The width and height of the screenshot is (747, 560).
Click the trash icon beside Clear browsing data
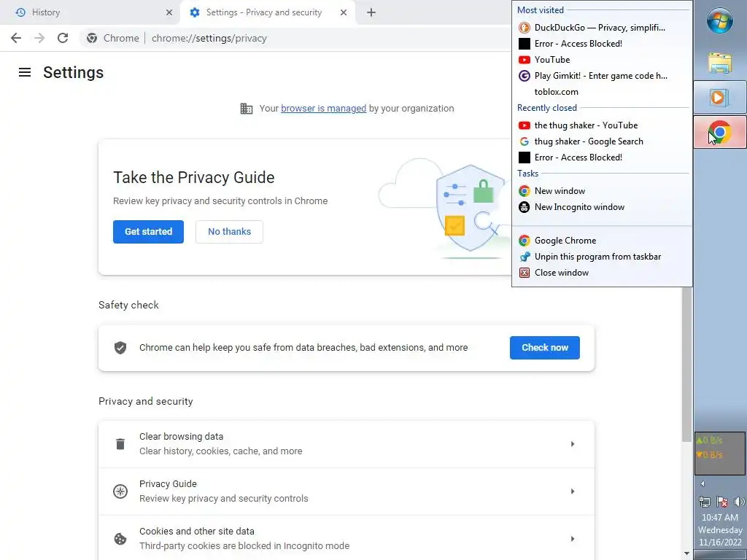click(120, 444)
